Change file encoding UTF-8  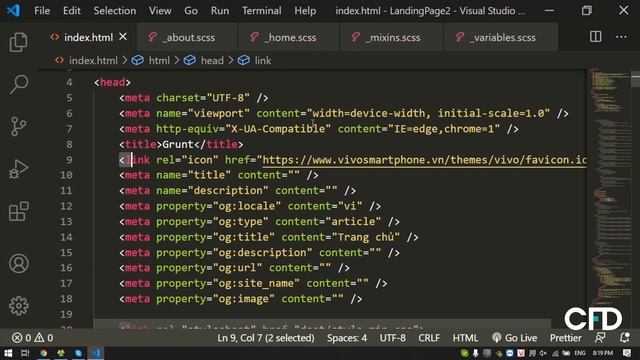pyautogui.click(x=393, y=338)
